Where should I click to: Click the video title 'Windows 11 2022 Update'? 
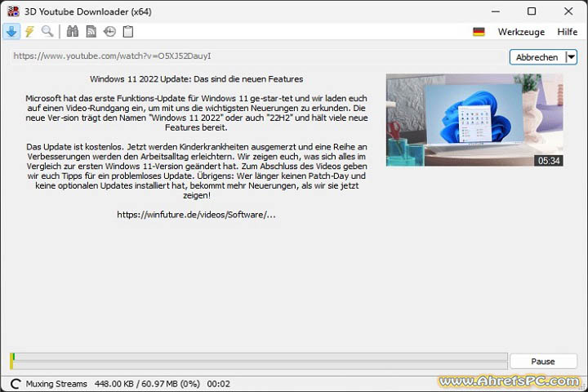197,79
